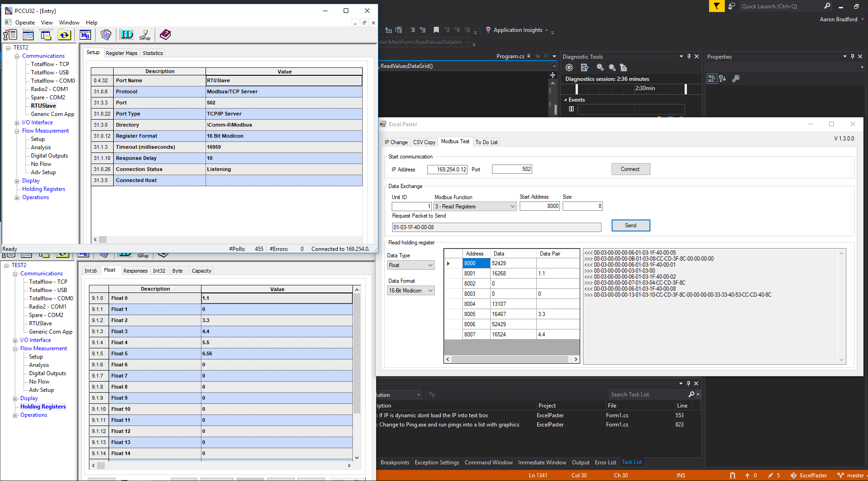The width and height of the screenshot is (868, 481).
Task: Click the Send button
Action: coord(631,225)
